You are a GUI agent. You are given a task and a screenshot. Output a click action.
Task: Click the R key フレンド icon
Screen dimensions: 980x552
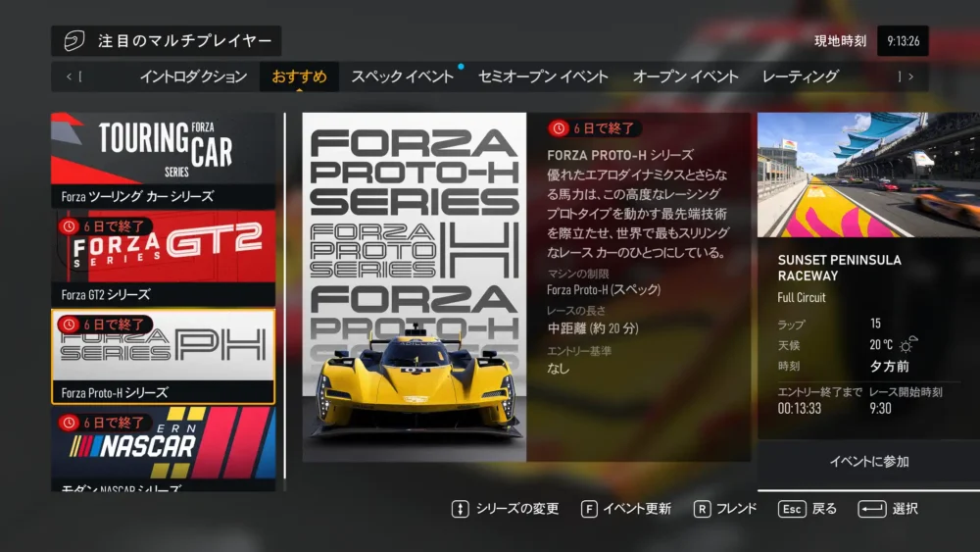coord(702,509)
